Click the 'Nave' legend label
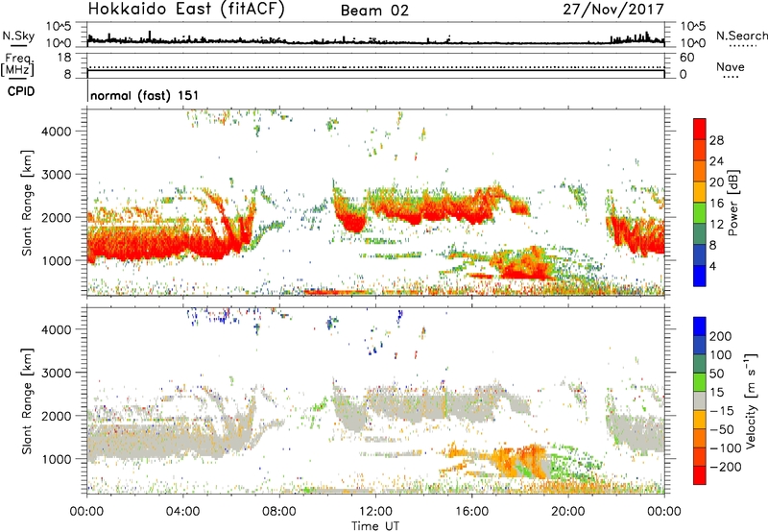Viewport: 768px width, 532px height. point(731,66)
